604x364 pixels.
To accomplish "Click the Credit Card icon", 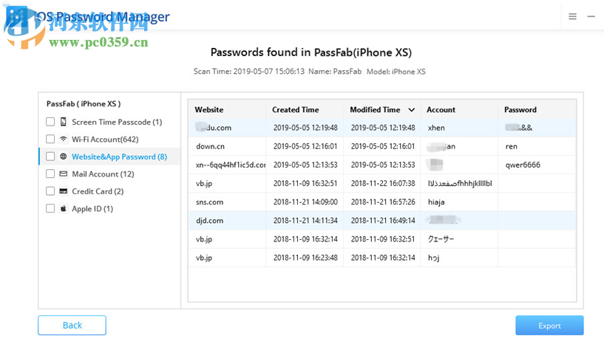I will 63,190.
